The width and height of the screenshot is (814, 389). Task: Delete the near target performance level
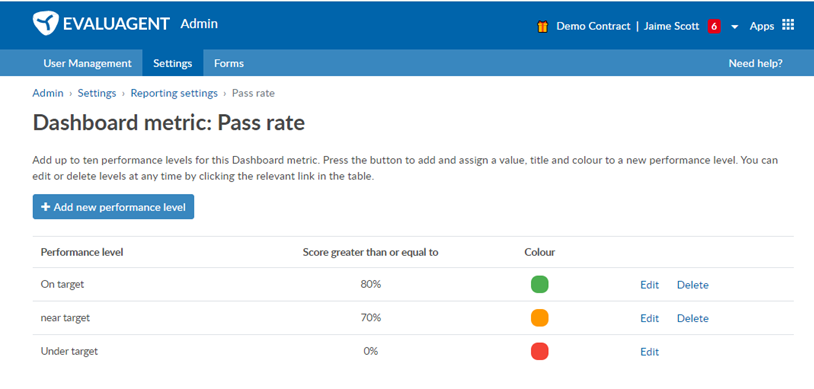coord(693,318)
